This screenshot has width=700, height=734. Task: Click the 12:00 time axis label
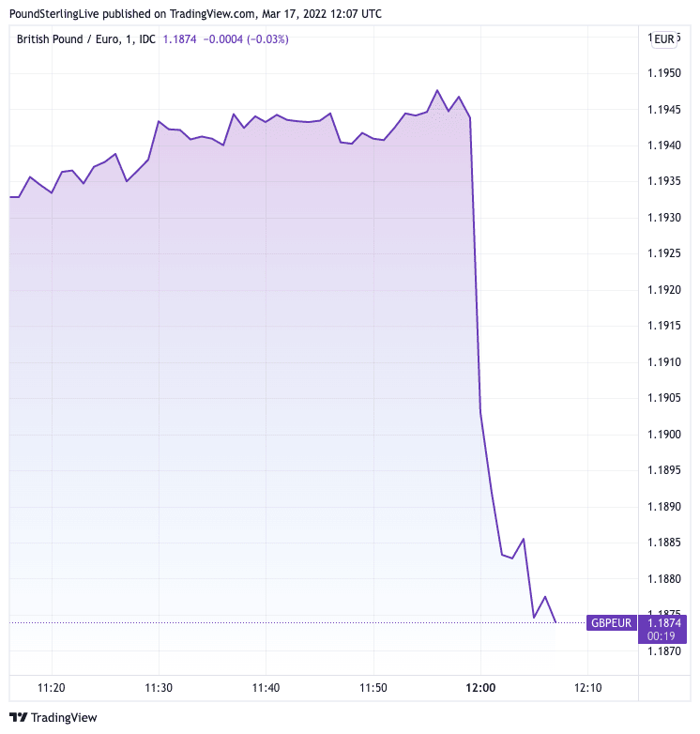coord(480,688)
